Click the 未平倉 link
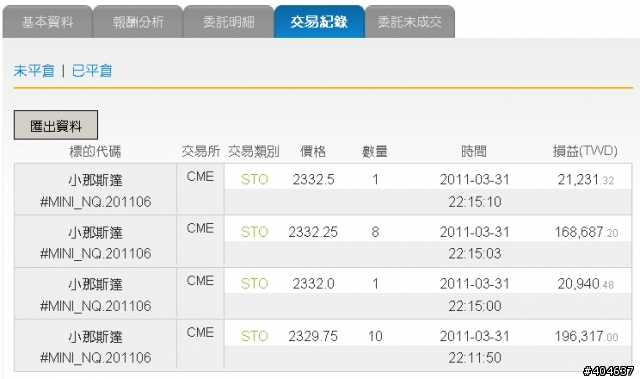 point(34,71)
